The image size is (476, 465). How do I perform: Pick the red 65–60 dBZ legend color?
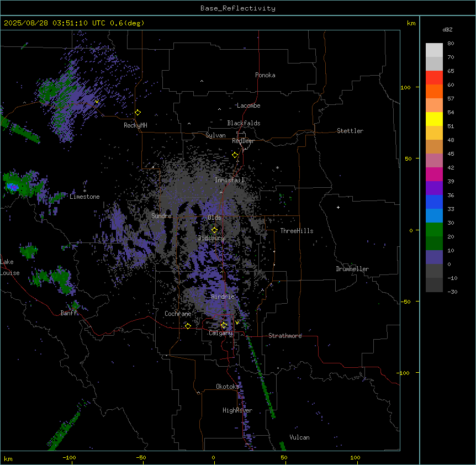pos(434,78)
